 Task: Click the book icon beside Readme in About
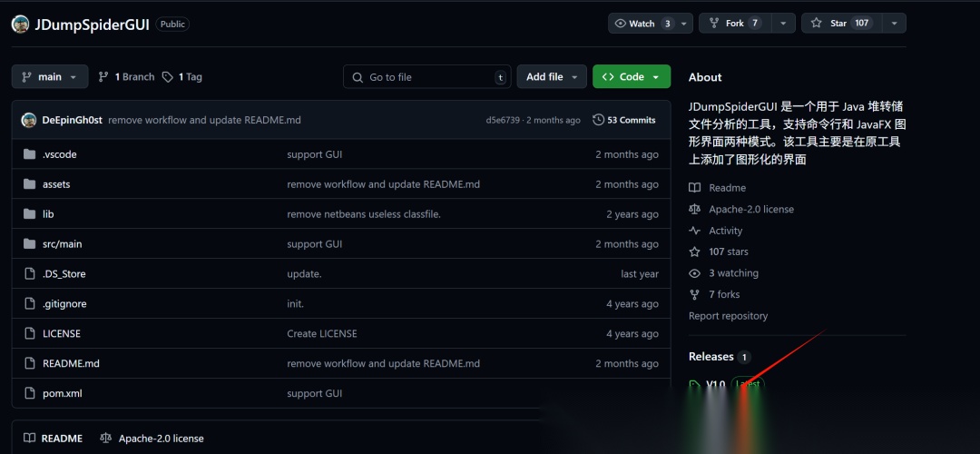[x=694, y=188]
